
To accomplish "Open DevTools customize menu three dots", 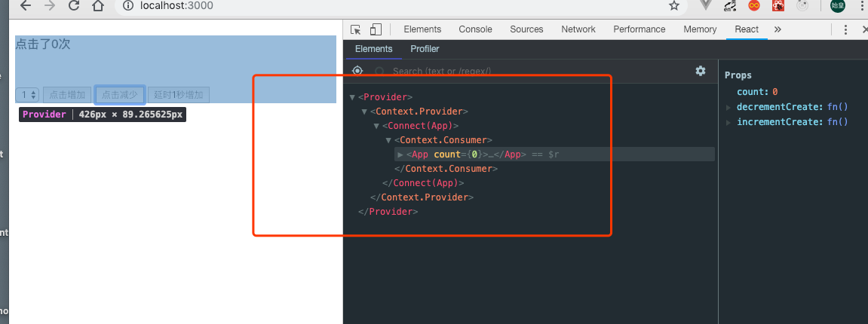I will [x=845, y=29].
